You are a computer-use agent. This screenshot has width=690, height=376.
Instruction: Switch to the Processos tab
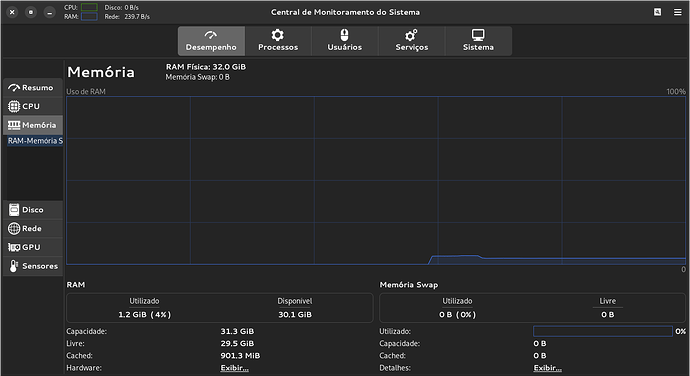pyautogui.click(x=278, y=41)
